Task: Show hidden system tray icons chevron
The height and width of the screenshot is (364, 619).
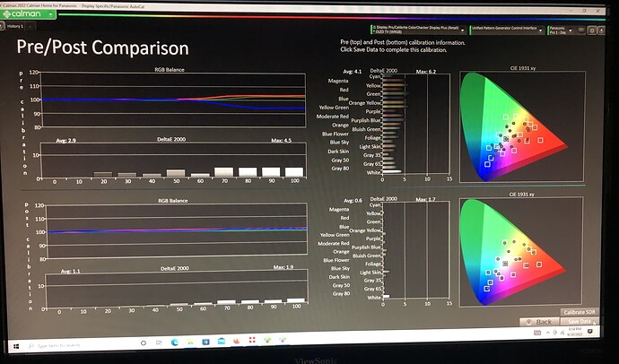Action: pos(548,333)
